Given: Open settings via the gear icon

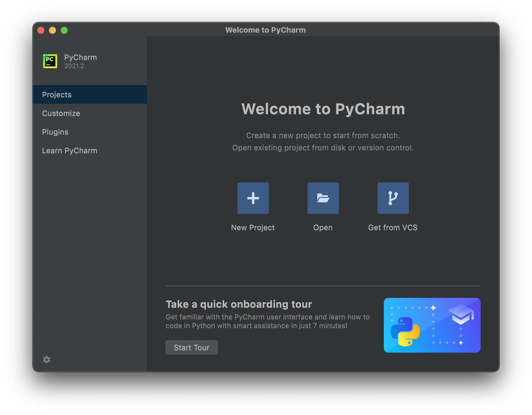Looking at the screenshot, I should [x=47, y=360].
